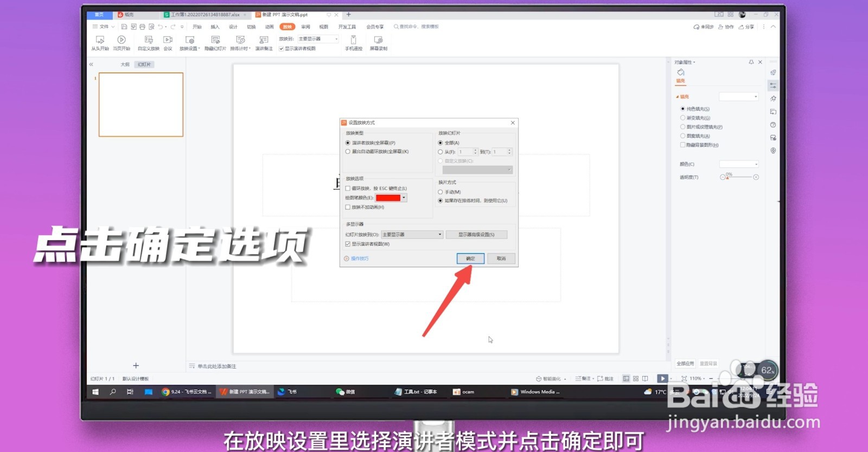Start slideshow from beginning (从头开始)
Image resolution: width=868 pixels, height=452 pixels.
(100, 42)
